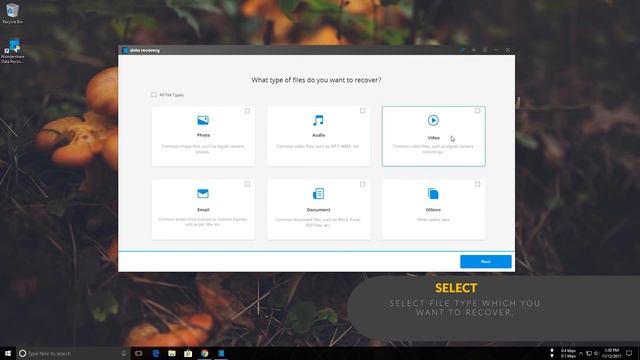
Task: Check the Email card checkbox
Action: point(247,184)
